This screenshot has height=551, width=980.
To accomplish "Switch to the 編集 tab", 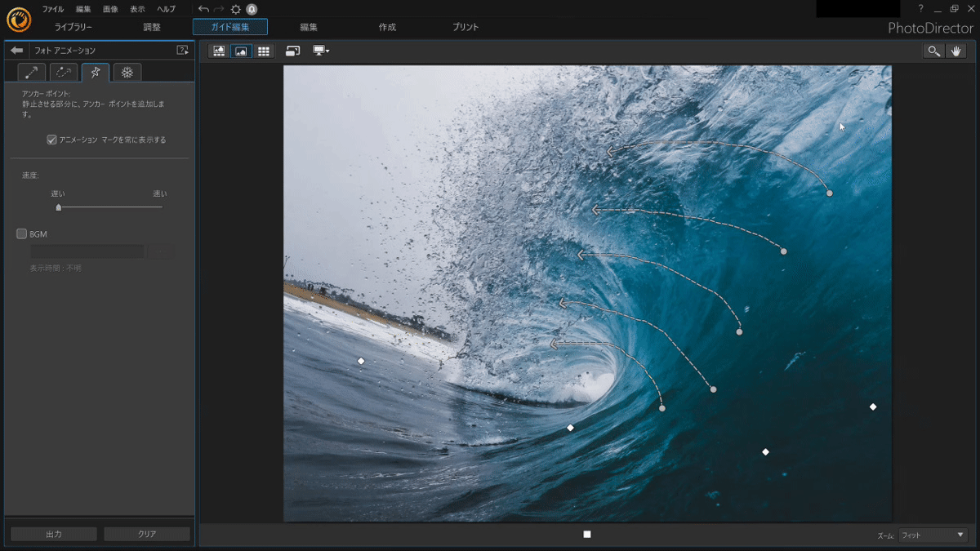I will tap(309, 26).
